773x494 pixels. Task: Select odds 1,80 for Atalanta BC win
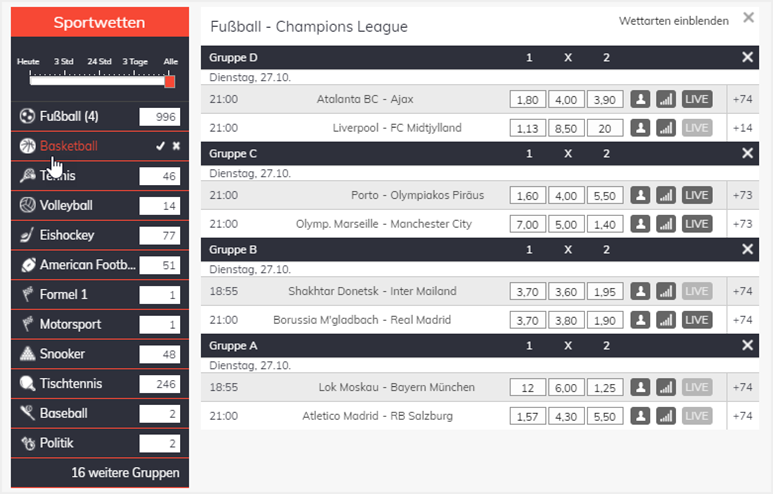tap(527, 100)
